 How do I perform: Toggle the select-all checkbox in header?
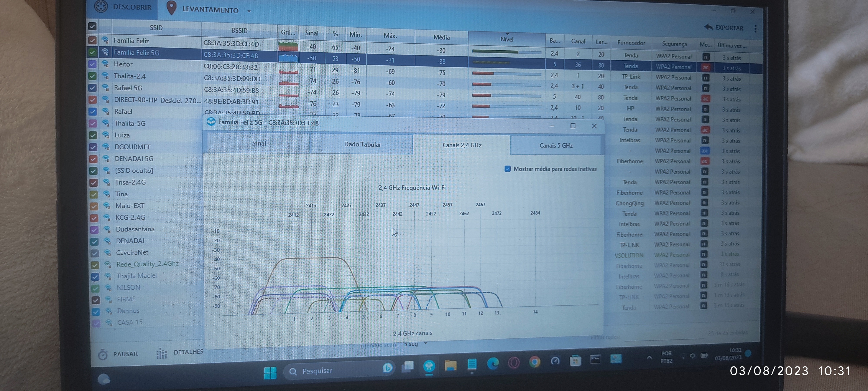point(92,26)
